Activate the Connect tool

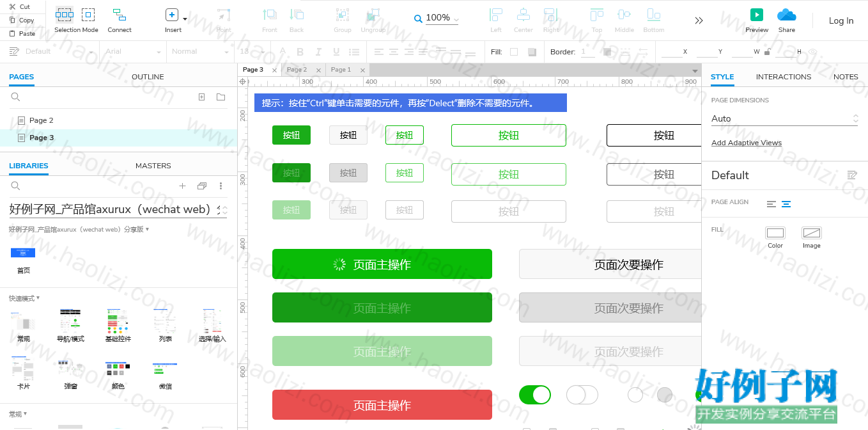click(119, 14)
